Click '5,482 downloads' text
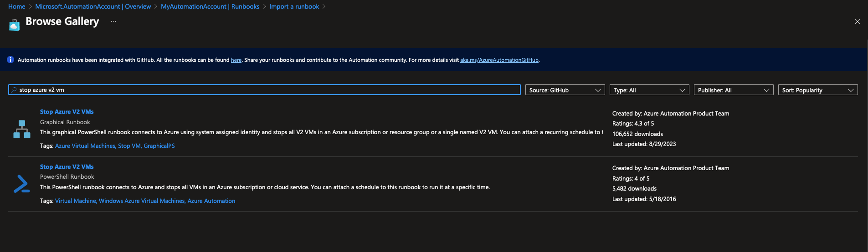 click(634, 188)
